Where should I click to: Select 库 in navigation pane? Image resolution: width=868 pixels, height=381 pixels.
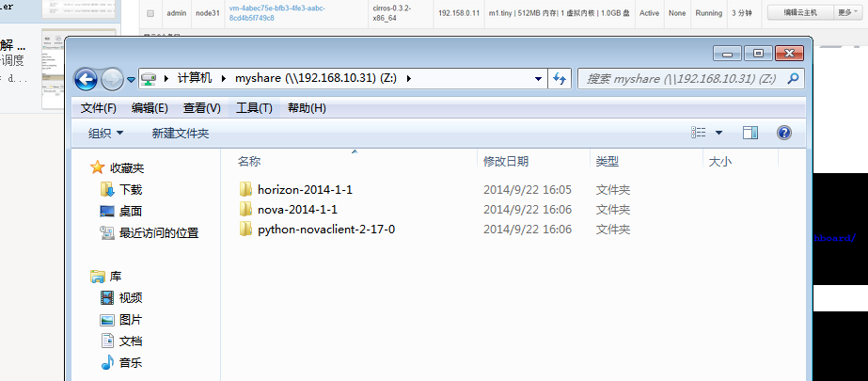(x=115, y=277)
